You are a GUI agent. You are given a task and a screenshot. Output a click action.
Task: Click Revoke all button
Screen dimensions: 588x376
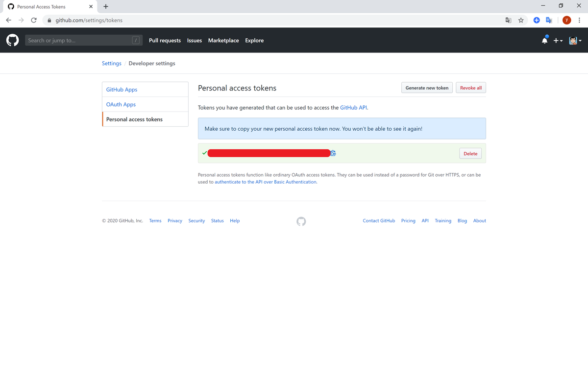click(471, 88)
